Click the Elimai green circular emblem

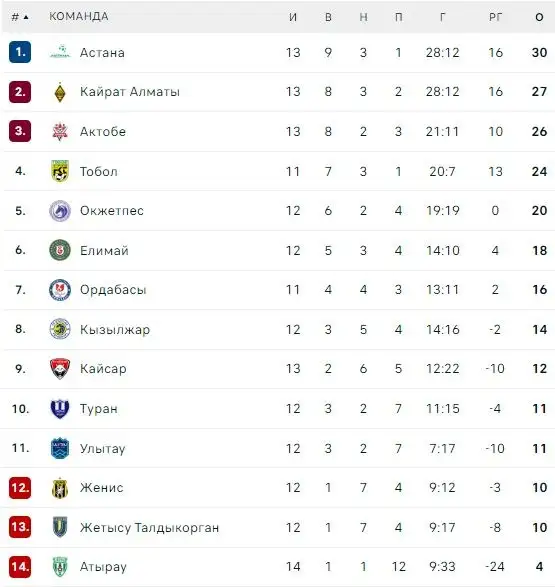(60, 250)
